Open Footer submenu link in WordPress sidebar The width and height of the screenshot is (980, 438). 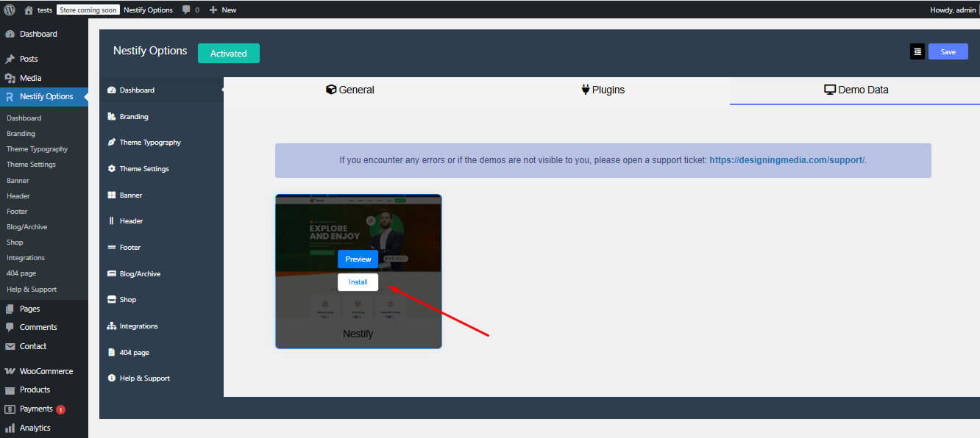click(17, 212)
